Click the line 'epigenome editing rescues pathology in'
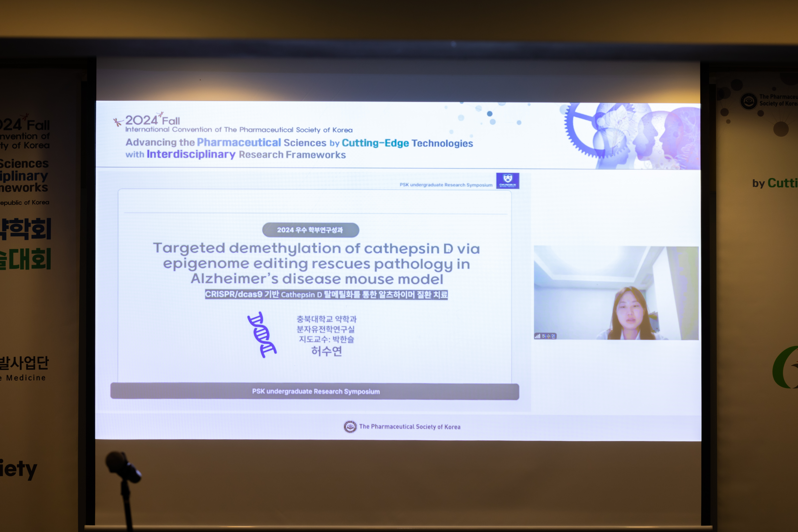The width and height of the screenshot is (798, 532). tap(317, 264)
